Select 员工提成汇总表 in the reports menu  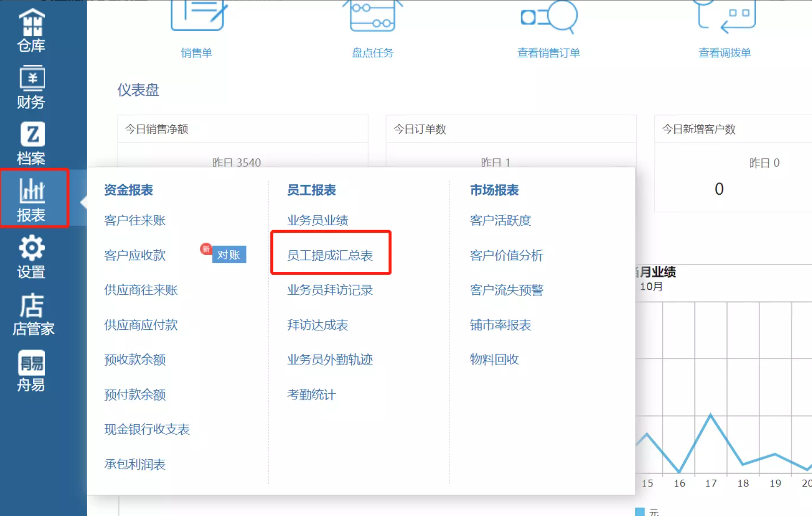(x=330, y=256)
